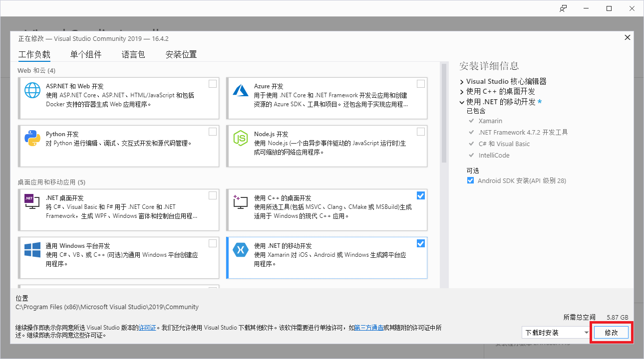
Task: Select the Node.js 开发 workload card
Action: (x=327, y=146)
